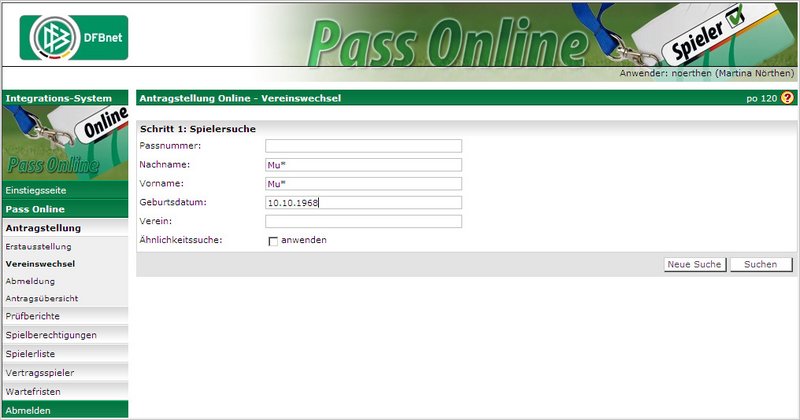This screenshot has height=420, width=800.
Task: Enable the Ähnlichkeitssuche anwenden checkbox
Action: coord(272,241)
